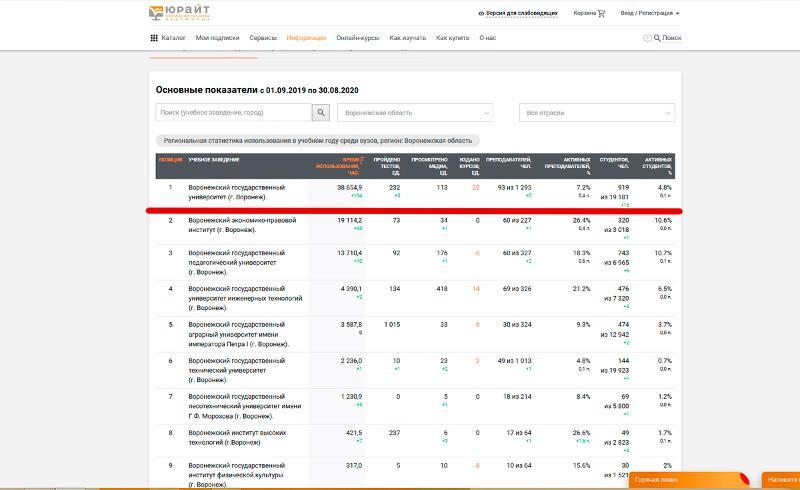Open Воронежский государственный университет row link
The width and height of the screenshot is (800, 490).
[236, 192]
